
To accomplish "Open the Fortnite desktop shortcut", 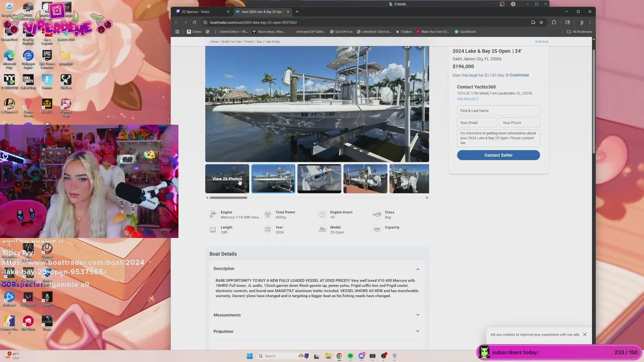I will [x=47, y=82].
